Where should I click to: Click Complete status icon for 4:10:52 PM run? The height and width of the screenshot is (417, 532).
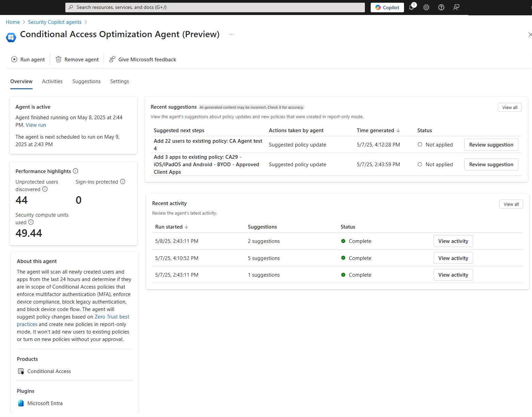pyautogui.click(x=343, y=258)
